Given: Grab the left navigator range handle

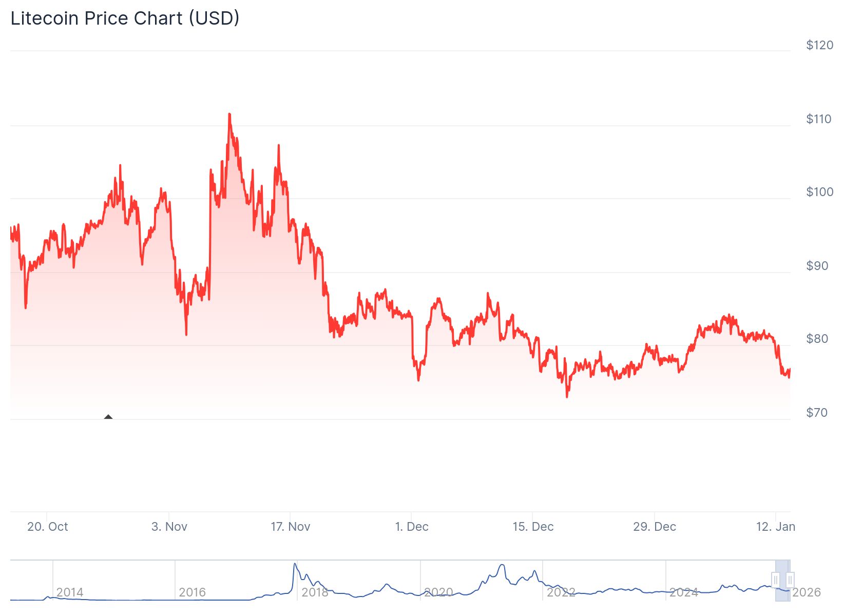Looking at the screenshot, I should (x=775, y=580).
